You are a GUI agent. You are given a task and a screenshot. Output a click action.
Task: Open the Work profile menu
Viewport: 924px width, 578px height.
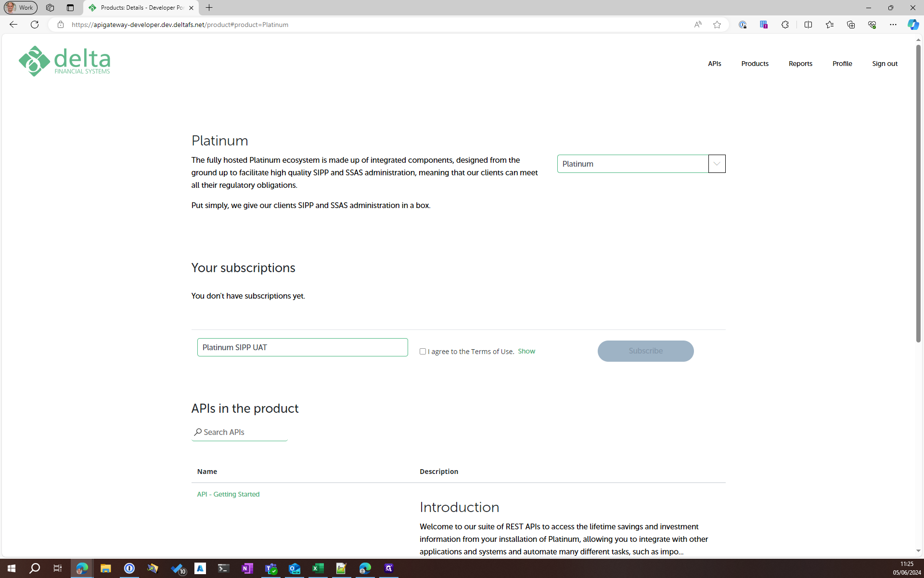pyautogui.click(x=20, y=8)
